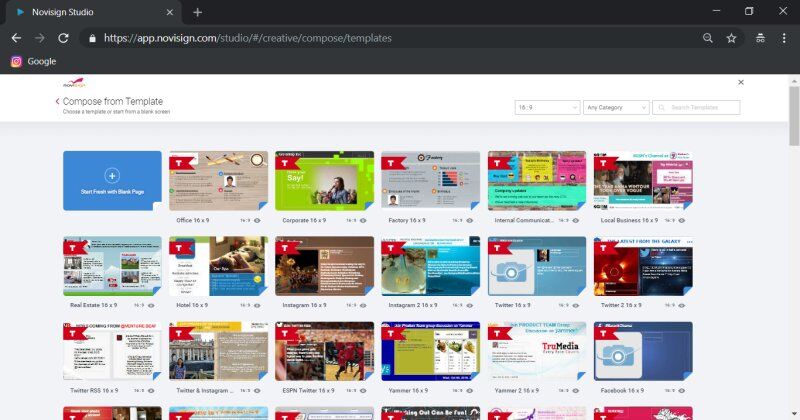Click the back arrow beside Compose from Template
Image resolution: width=800 pixels, height=420 pixels.
click(57, 102)
